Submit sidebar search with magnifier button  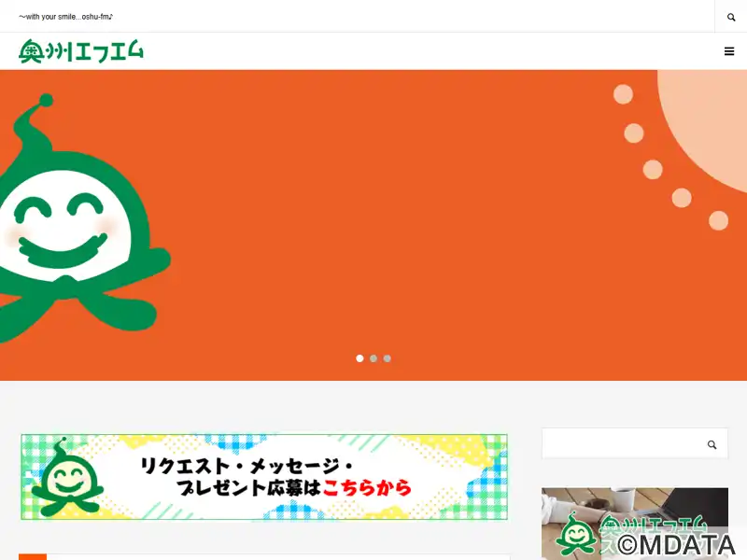(712, 444)
